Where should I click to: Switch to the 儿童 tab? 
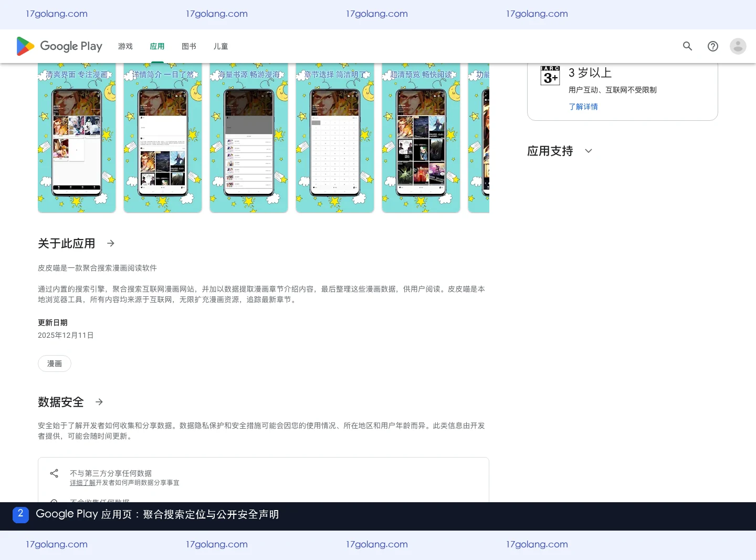point(221,46)
